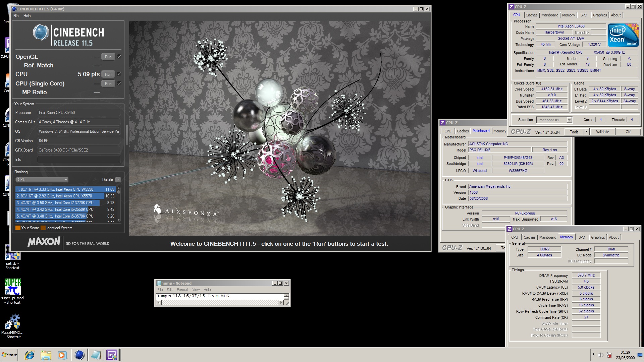This screenshot has height=362, width=644.
Task: Click the Notepad title bar icon
Action: (x=159, y=283)
